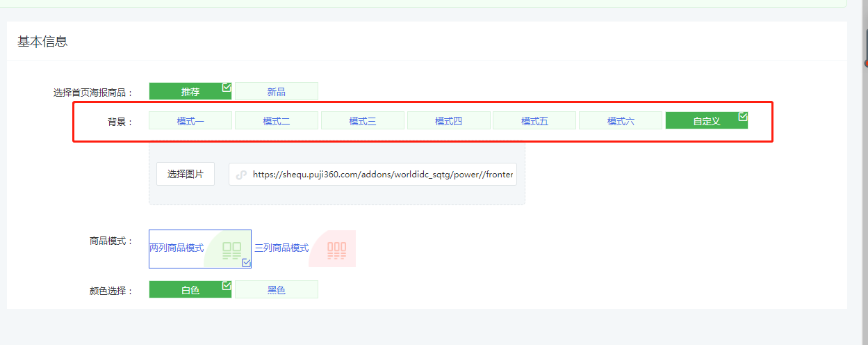Click the 颜色选择 label
This screenshot has height=345, width=868.
pyautogui.click(x=111, y=291)
